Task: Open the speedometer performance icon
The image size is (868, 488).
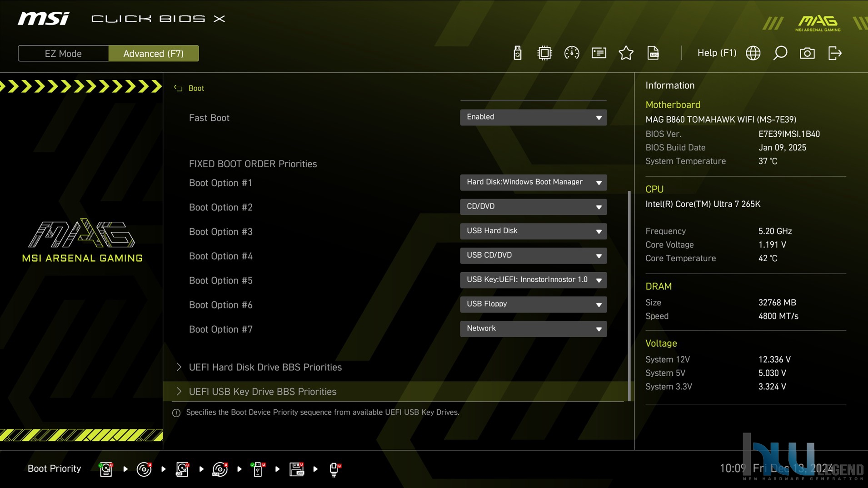Action: (572, 53)
